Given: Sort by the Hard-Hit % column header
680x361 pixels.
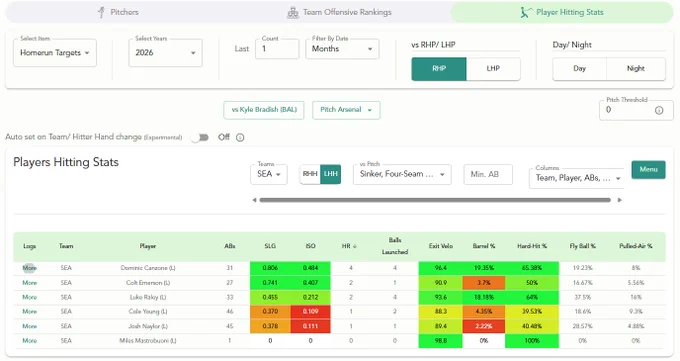Looking at the screenshot, I should (x=532, y=246).
